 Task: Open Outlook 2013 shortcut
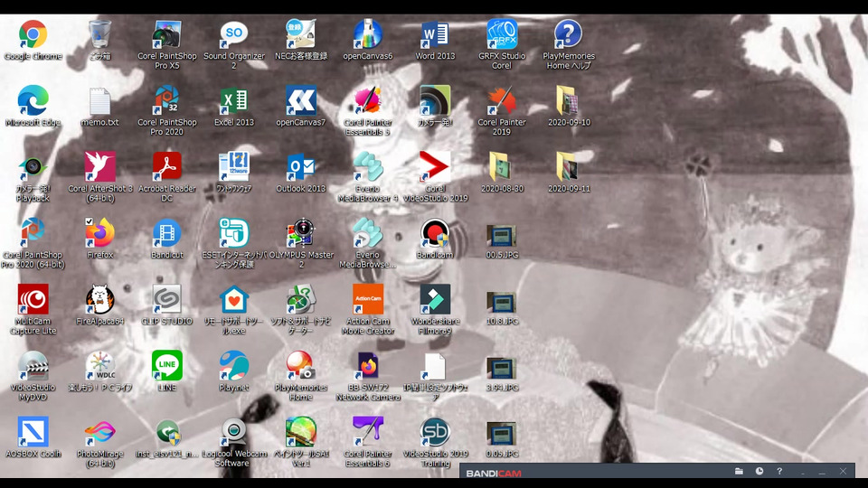coord(300,167)
